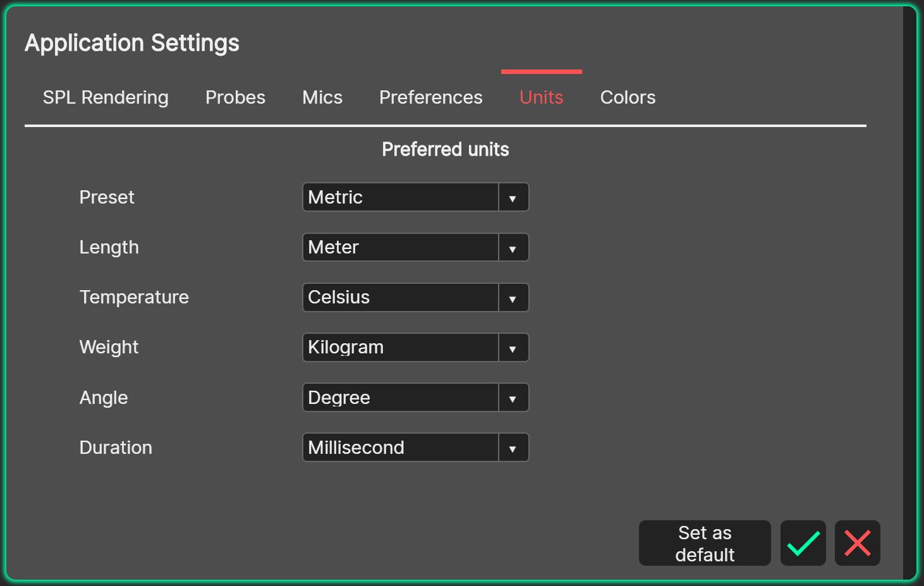Viewport: 924px width, 586px height.
Task: Select the Units tab
Action: click(x=541, y=97)
